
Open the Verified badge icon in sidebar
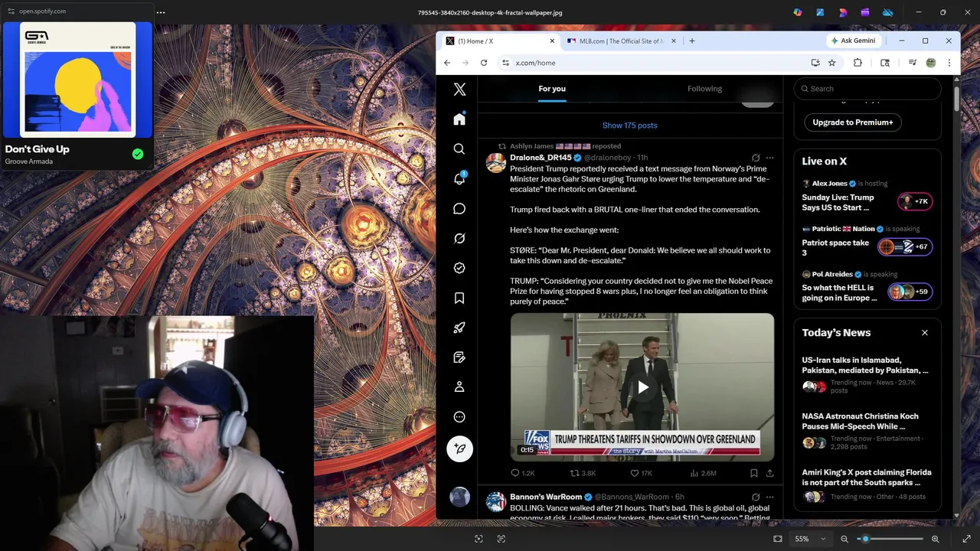tap(459, 268)
